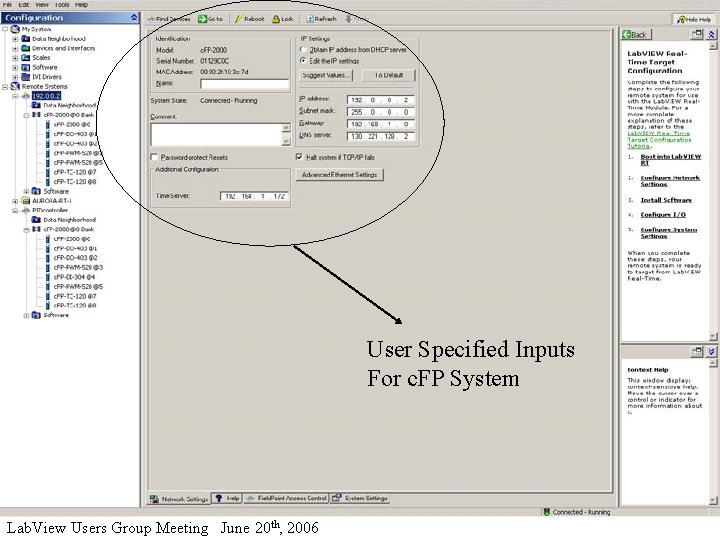Click the Time Server field
This screenshot has height=540, width=720.
click(254, 196)
